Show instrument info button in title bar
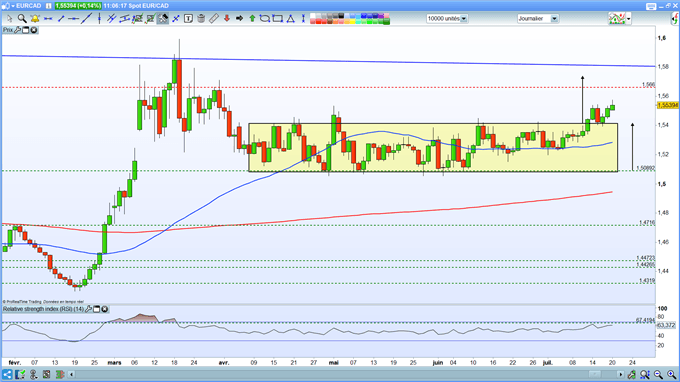 [x=49, y=6]
